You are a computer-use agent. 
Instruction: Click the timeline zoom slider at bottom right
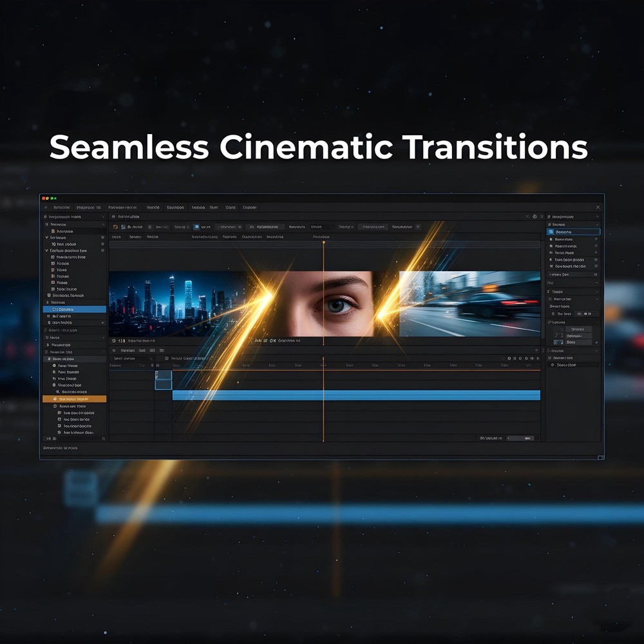(x=522, y=437)
